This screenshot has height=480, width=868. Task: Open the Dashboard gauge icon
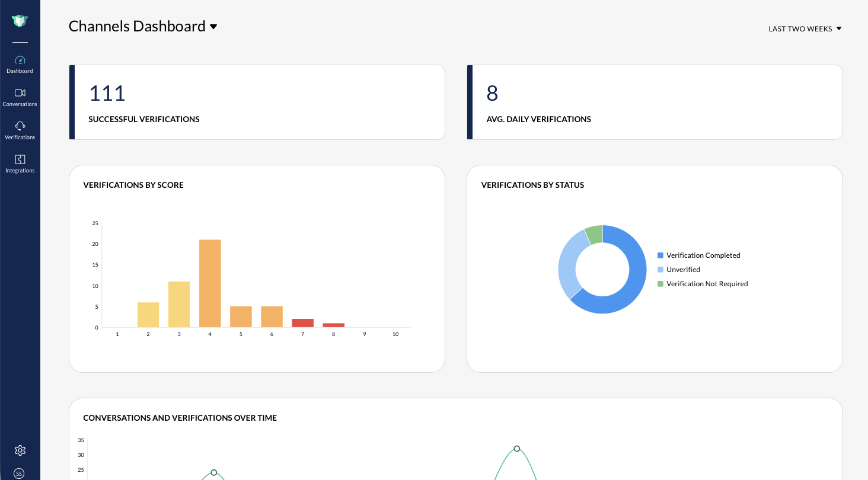coord(20,60)
